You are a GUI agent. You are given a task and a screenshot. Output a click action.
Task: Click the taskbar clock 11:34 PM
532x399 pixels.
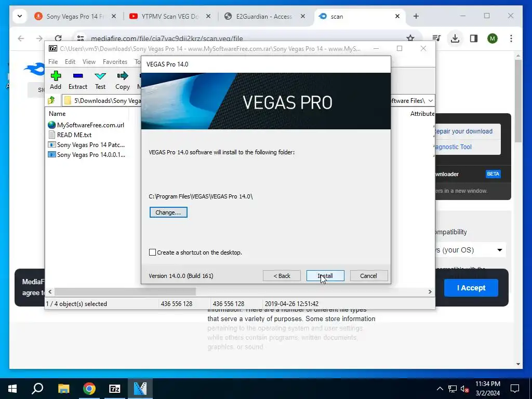click(487, 384)
